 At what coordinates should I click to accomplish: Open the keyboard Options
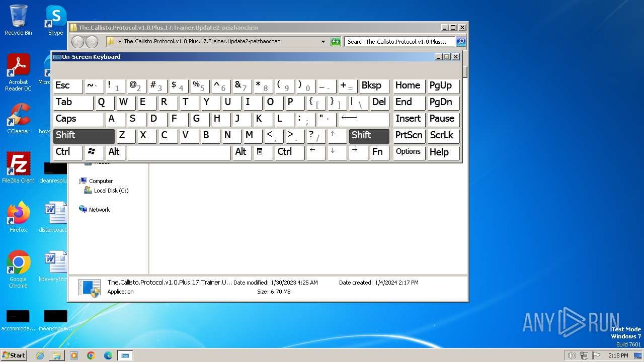tap(409, 152)
